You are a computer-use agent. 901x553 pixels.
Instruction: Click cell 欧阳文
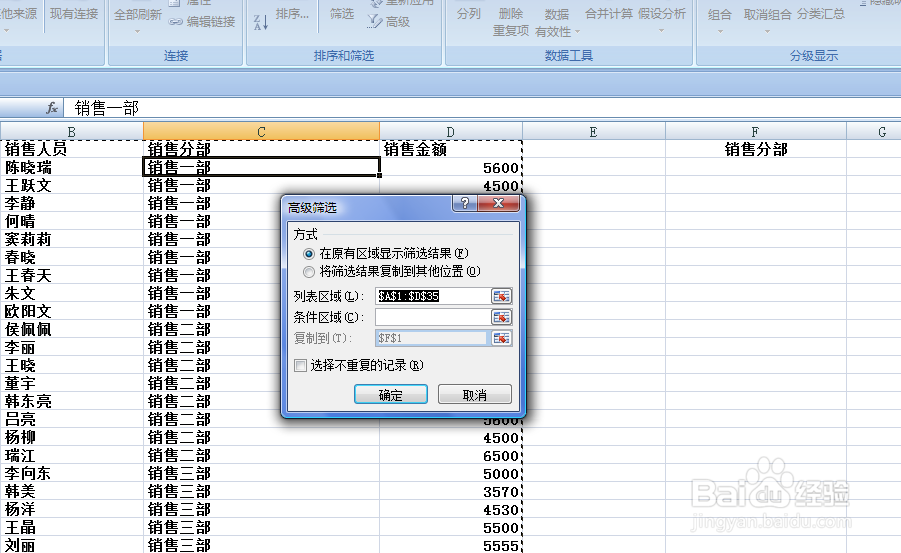click(x=71, y=311)
